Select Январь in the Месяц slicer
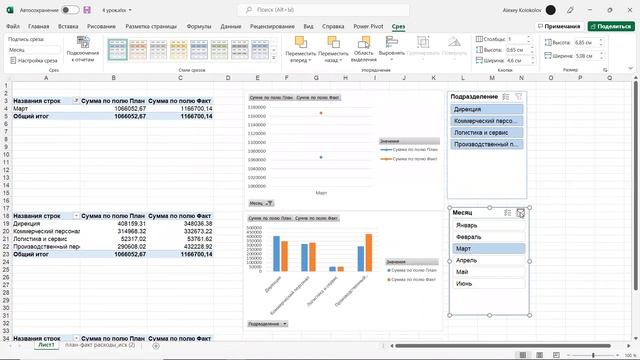Viewport: 640px width, 360px height. point(489,225)
